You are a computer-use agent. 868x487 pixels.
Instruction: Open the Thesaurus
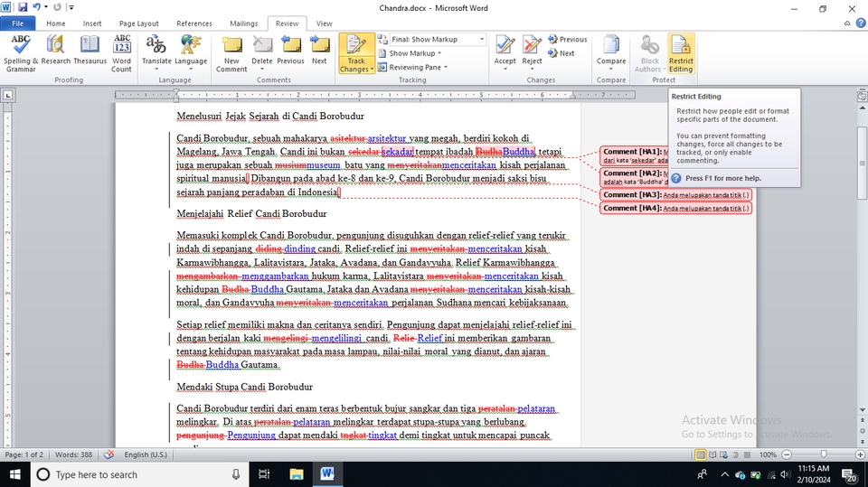(x=90, y=51)
